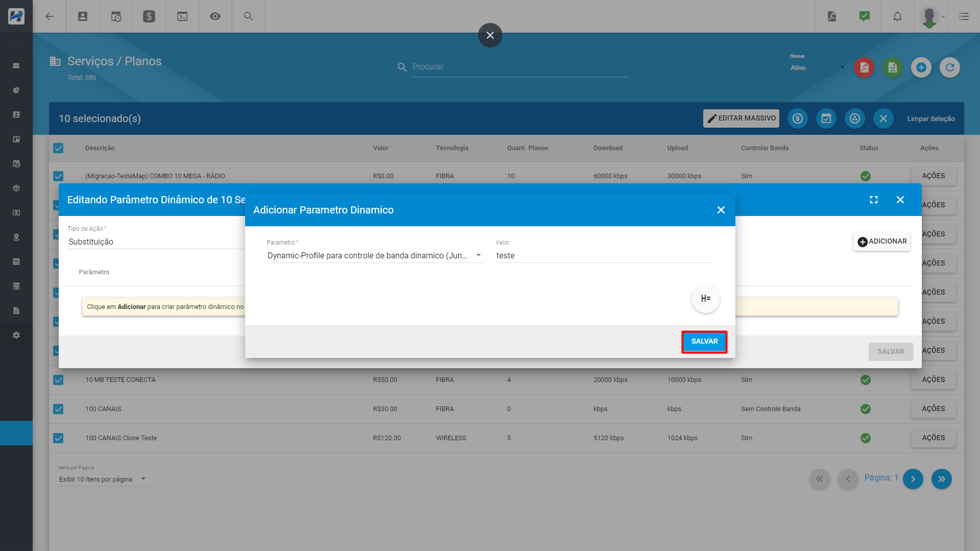This screenshot has width=980, height=551.
Task: Click the round calendar check bulk icon
Action: pyautogui.click(x=826, y=118)
